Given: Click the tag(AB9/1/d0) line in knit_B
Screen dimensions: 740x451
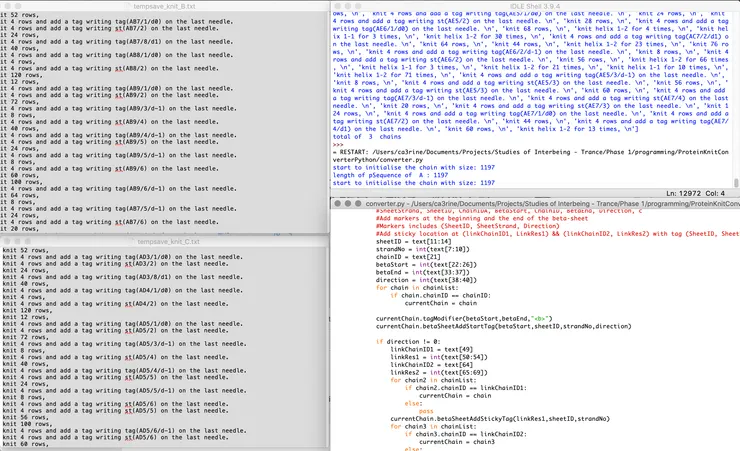Looking at the screenshot, I should [x=117, y=88].
